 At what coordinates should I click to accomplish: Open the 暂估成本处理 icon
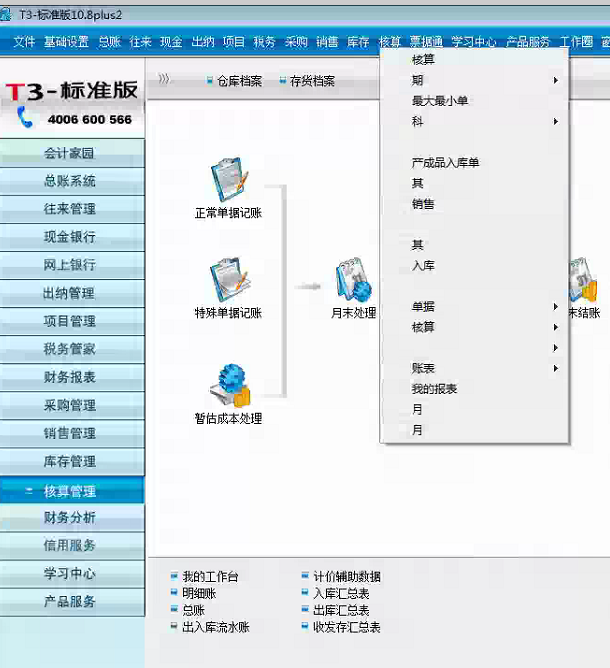pos(229,386)
